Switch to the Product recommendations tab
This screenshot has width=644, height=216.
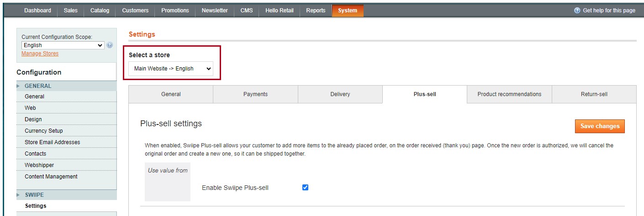tap(509, 94)
